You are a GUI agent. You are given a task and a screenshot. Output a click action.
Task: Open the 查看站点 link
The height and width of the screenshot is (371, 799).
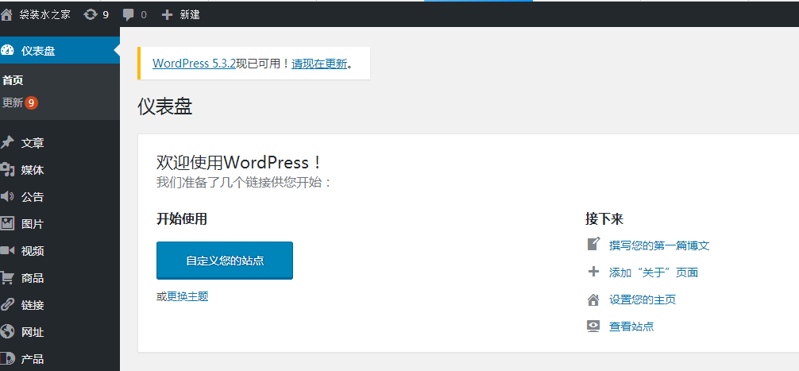click(631, 327)
